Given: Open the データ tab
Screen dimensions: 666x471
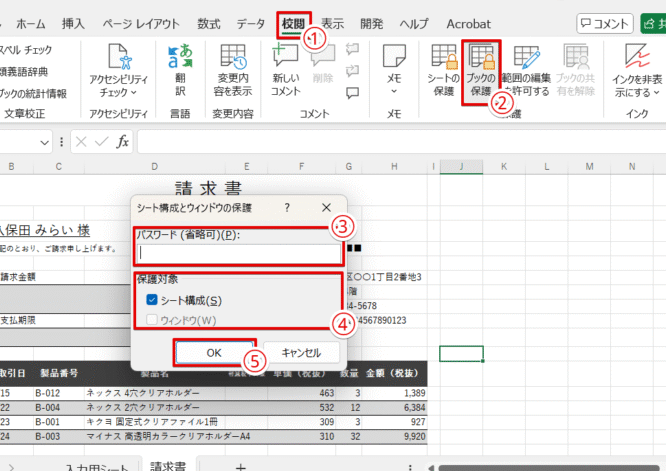Looking at the screenshot, I should 251,24.
